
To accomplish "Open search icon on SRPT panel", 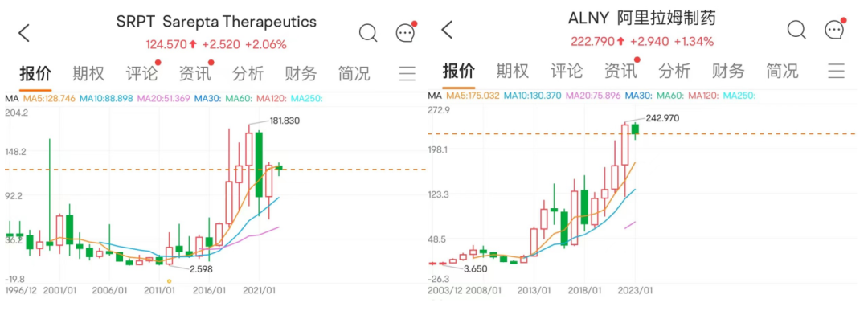I will pyautogui.click(x=368, y=33).
